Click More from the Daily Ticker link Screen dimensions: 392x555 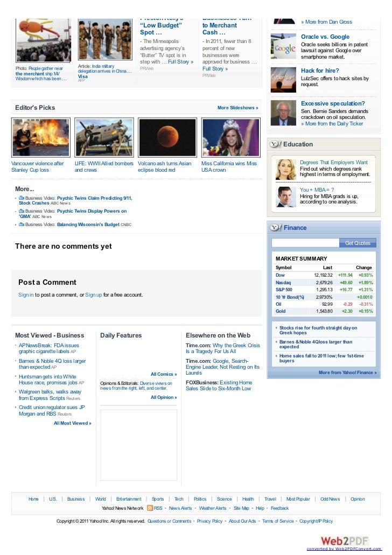(x=332, y=123)
